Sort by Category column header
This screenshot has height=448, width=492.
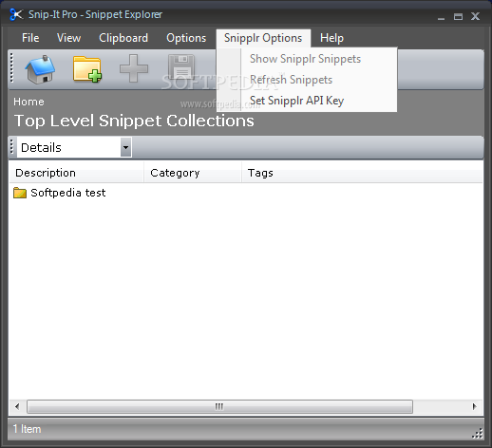(193, 173)
